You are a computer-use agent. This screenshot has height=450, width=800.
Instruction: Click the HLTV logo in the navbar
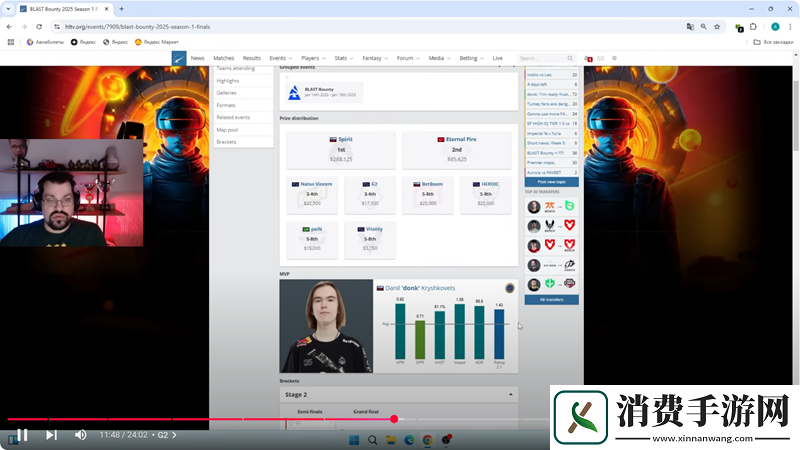177,58
